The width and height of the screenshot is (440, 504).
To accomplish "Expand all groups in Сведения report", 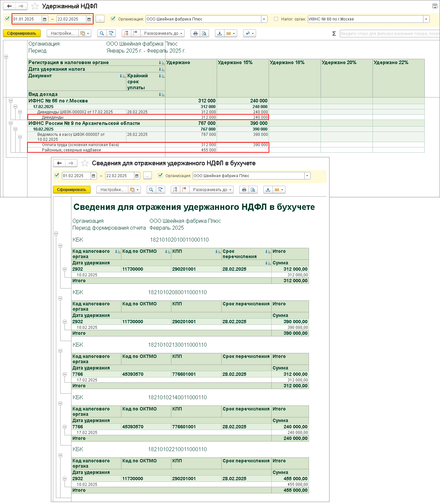I will pos(184,190).
